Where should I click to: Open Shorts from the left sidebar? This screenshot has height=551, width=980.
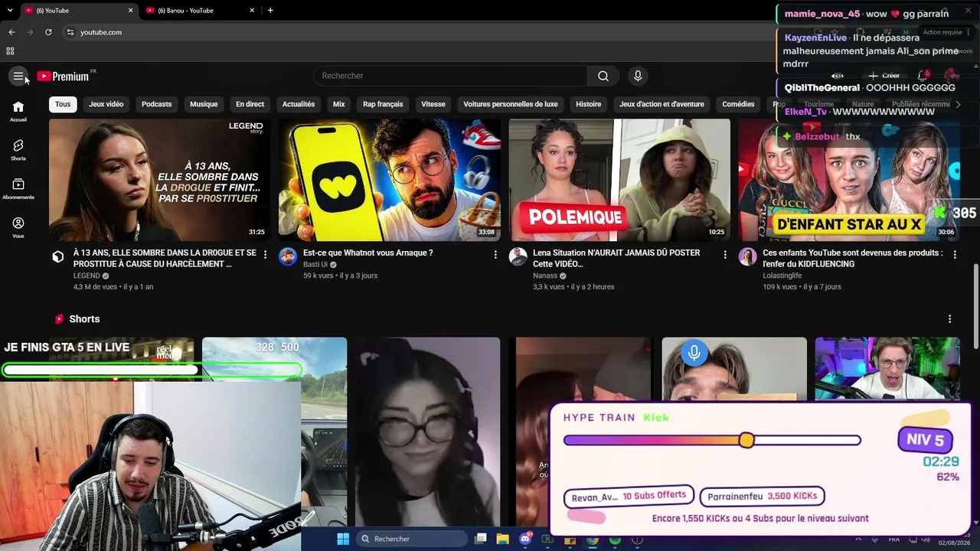tap(18, 150)
